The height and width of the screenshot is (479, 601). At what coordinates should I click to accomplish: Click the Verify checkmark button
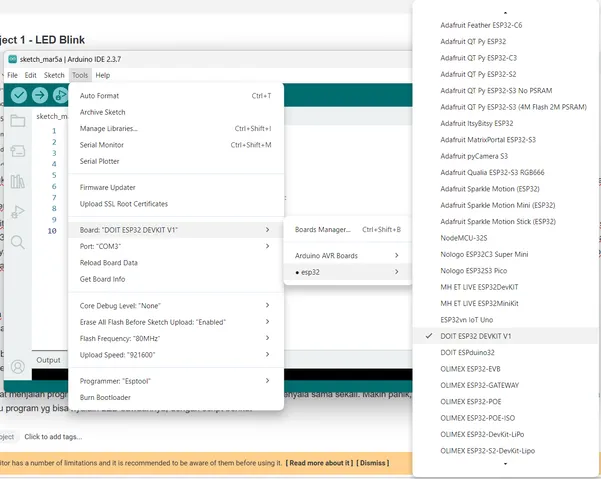tap(19, 95)
